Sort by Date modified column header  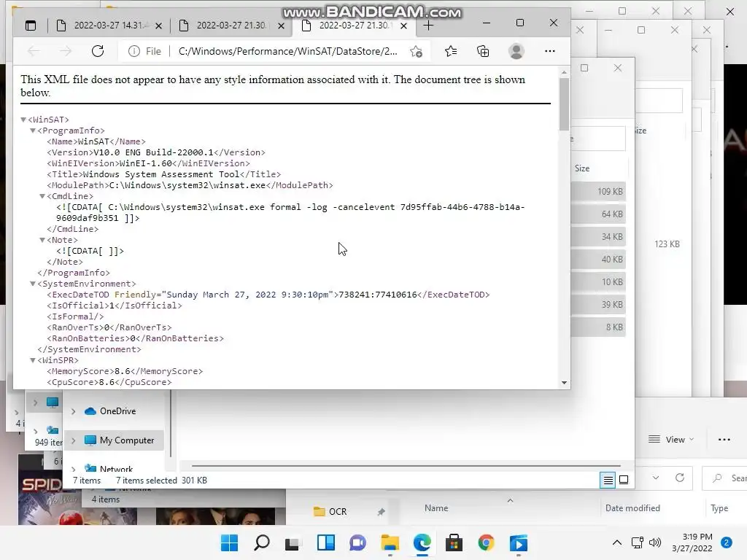[x=632, y=508]
